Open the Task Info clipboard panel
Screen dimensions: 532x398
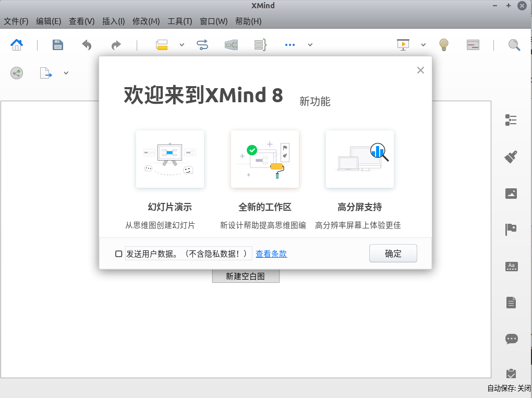511,373
